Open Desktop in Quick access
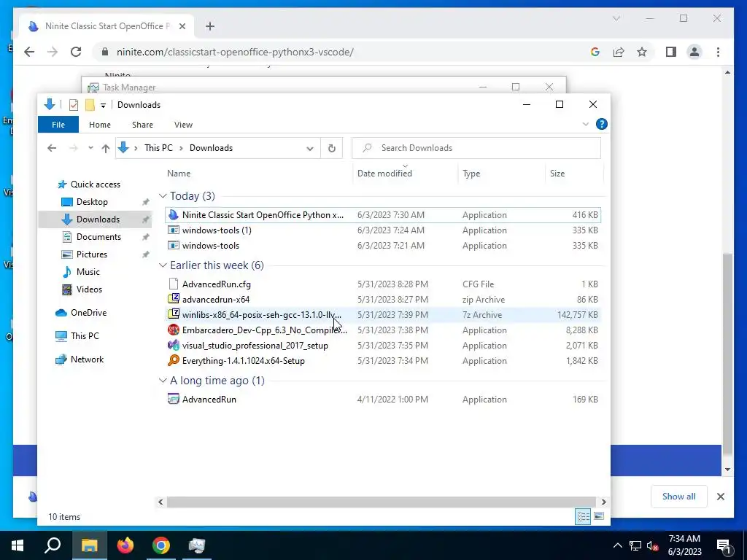747x560 pixels. (x=91, y=202)
